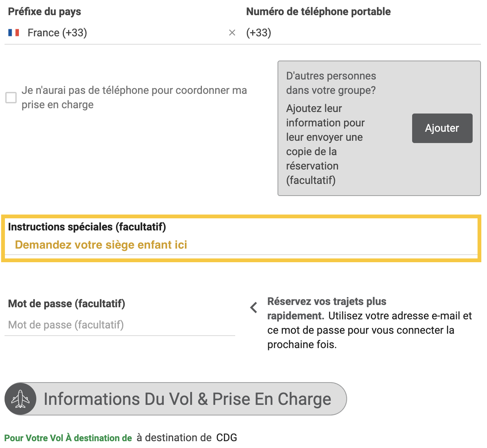This screenshot has width=487, height=448.
Task: Click the 'Numéro de téléphone portable' label
Action: coord(318,12)
